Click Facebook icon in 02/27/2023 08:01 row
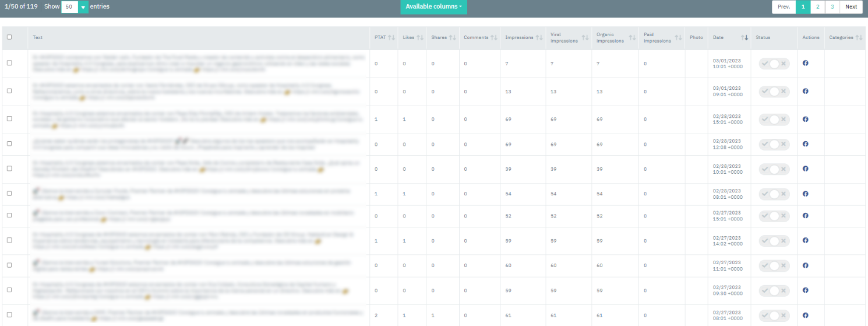Screen dimensions: 868x326 click(805, 316)
